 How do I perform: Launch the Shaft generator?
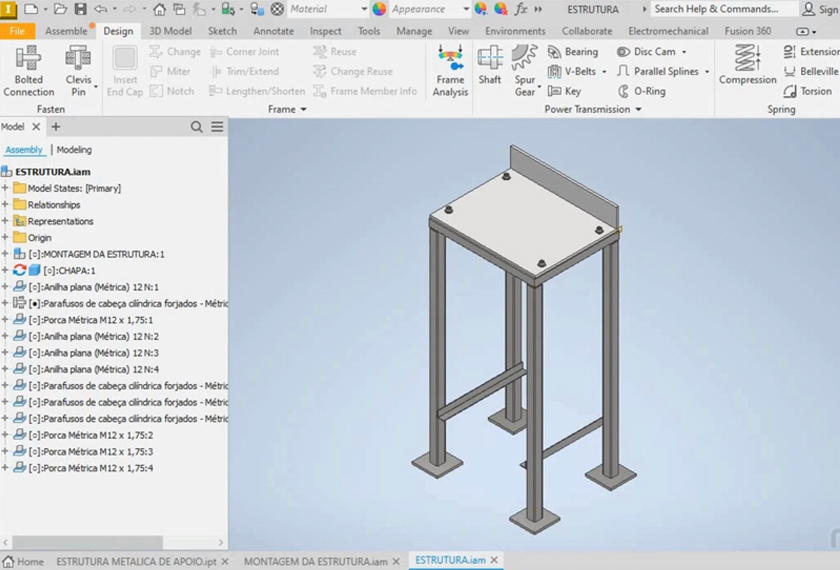(490, 66)
